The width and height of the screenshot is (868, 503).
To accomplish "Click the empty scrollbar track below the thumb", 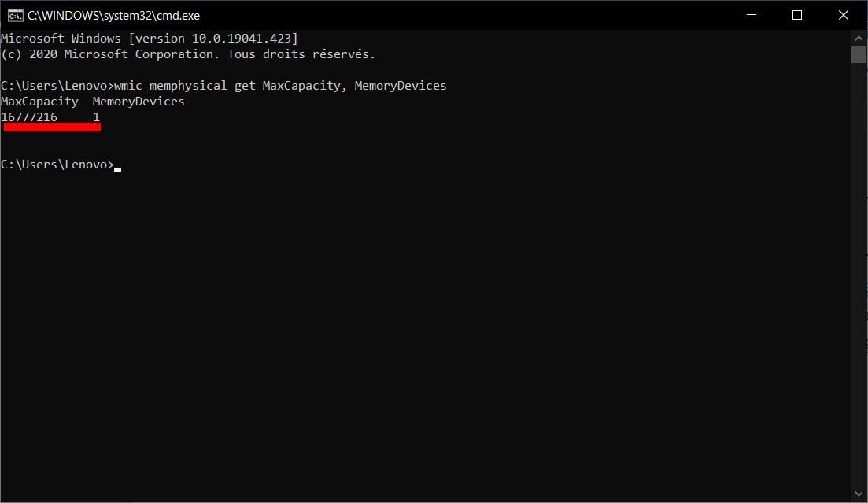I will [x=859, y=274].
